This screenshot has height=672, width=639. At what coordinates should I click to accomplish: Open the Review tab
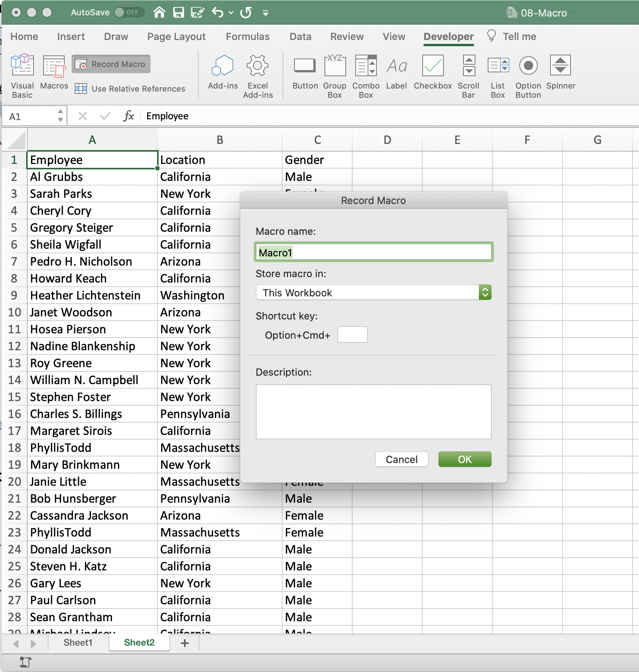pyautogui.click(x=347, y=37)
